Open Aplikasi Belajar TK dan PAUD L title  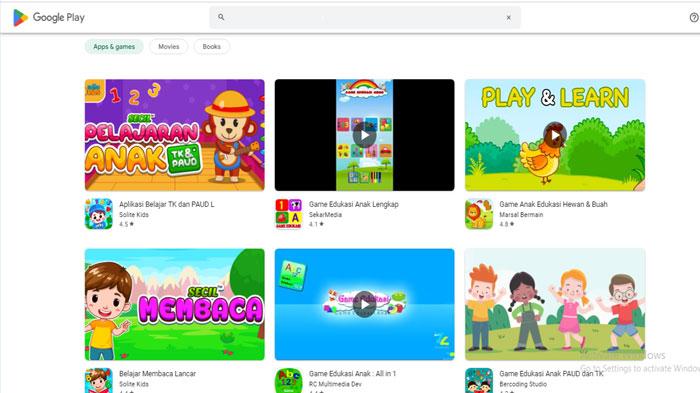tap(167, 204)
